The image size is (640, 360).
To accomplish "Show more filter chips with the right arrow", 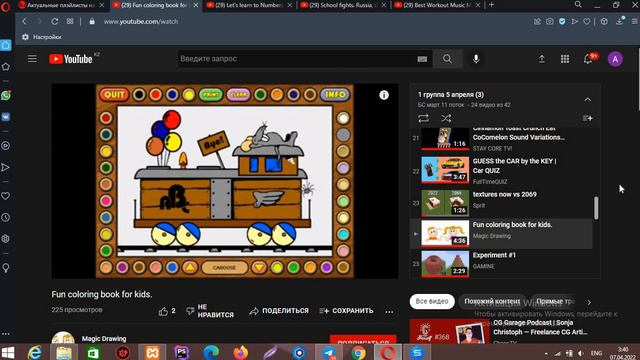I will point(589,302).
